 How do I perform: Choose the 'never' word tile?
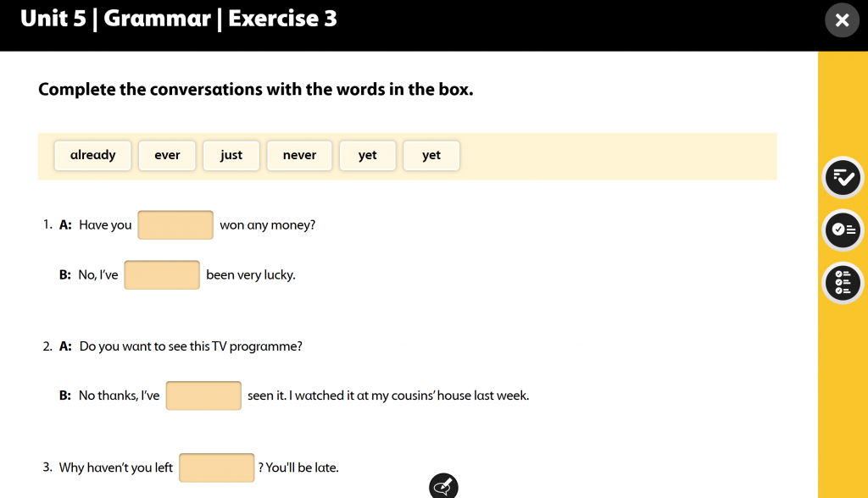299,156
